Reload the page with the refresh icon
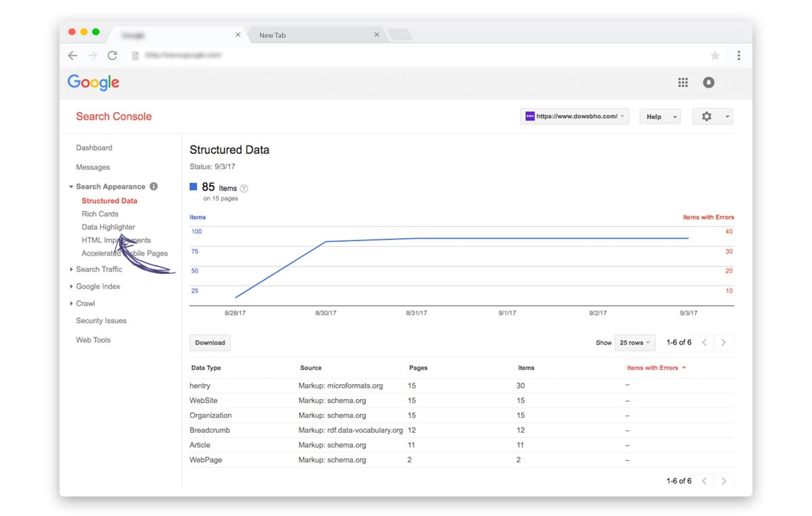This screenshot has height=516, width=812. [112, 55]
